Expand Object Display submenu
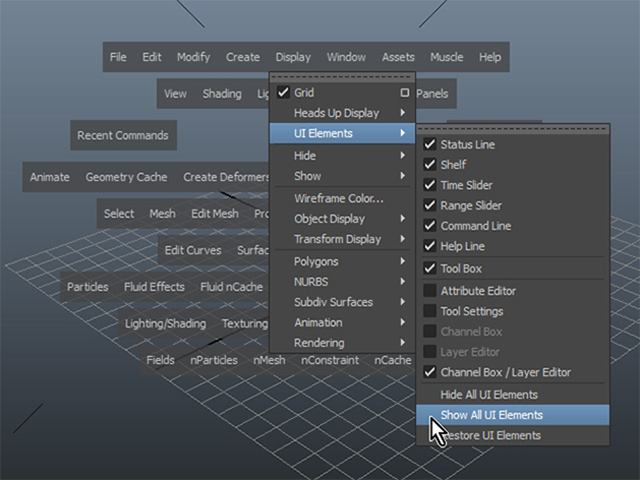This screenshot has height=480, width=640. pos(342,219)
